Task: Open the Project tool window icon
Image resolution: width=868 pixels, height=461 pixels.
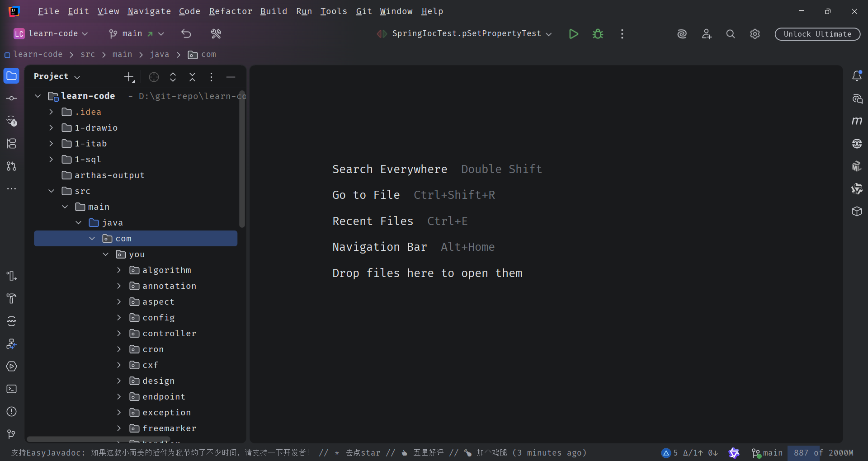Action: (11, 76)
